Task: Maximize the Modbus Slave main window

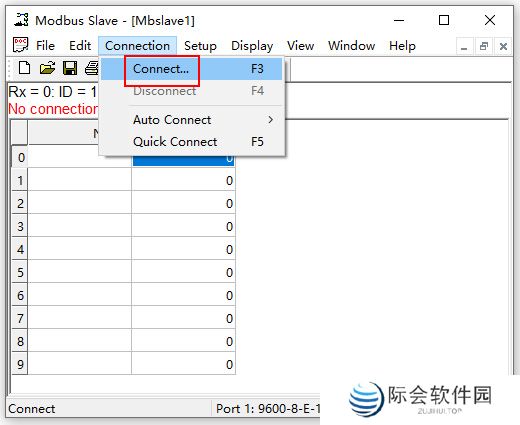Action: point(444,20)
